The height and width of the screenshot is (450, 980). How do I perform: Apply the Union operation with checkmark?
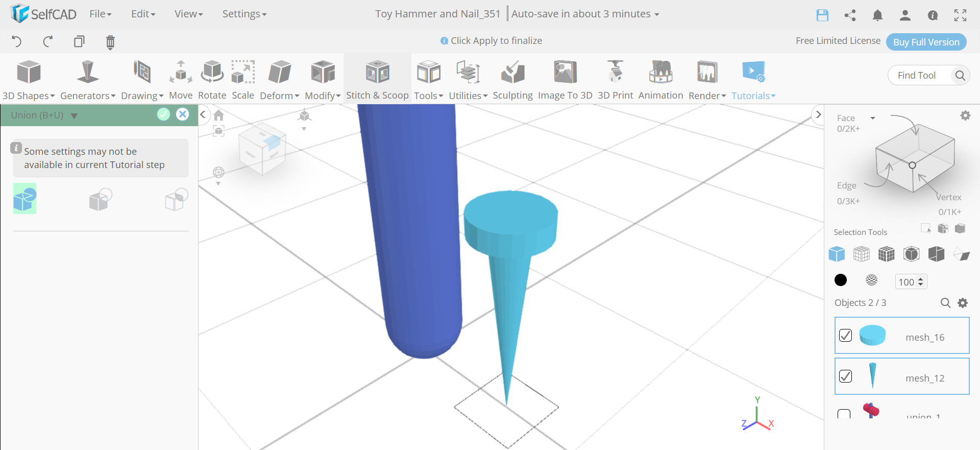click(x=163, y=114)
